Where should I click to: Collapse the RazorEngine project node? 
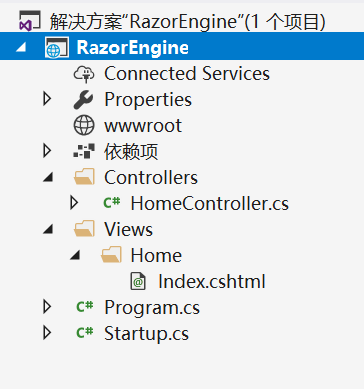(x=21, y=47)
